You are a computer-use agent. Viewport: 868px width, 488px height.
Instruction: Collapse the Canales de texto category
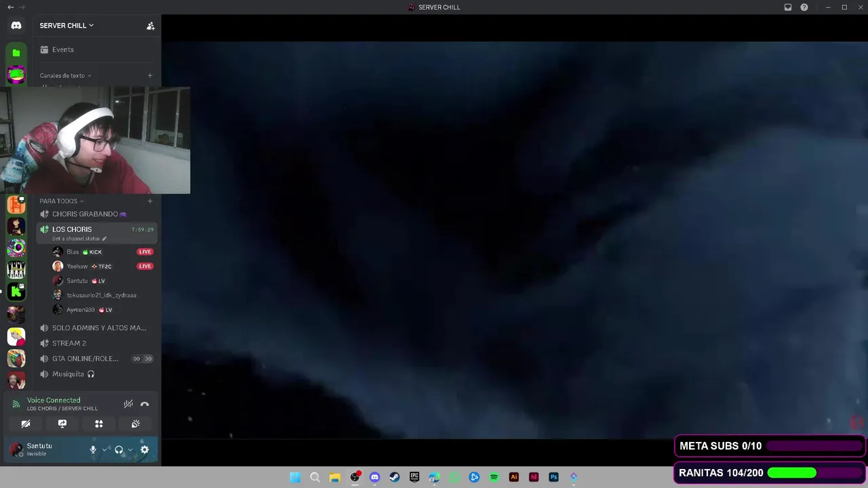tap(65, 76)
